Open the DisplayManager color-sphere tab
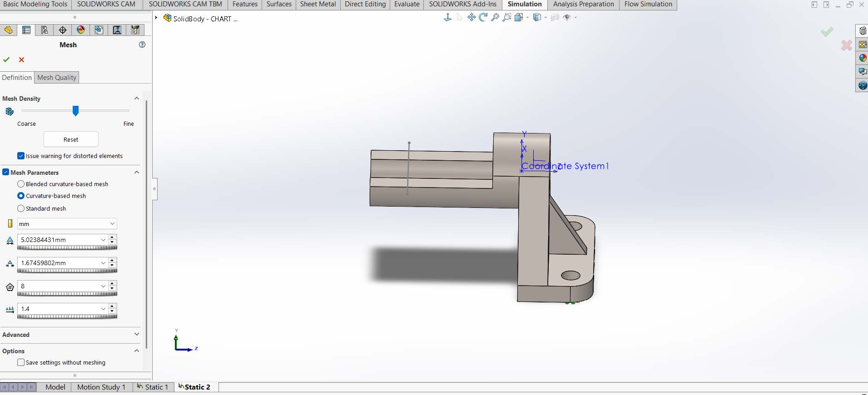This screenshot has height=395, width=868. tap(81, 30)
